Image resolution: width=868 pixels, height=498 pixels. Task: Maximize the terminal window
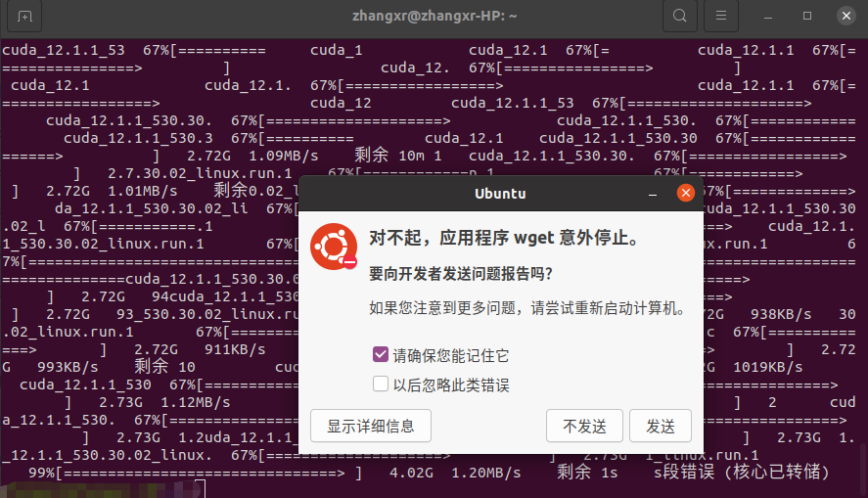807,16
